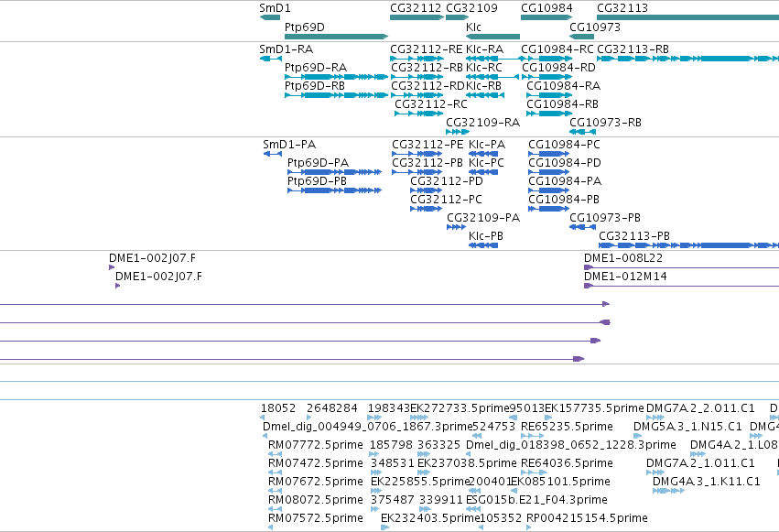Image resolution: width=779 pixels, height=532 pixels.
Task: Click the RM07772.5prime EST
Action: coord(276,454)
